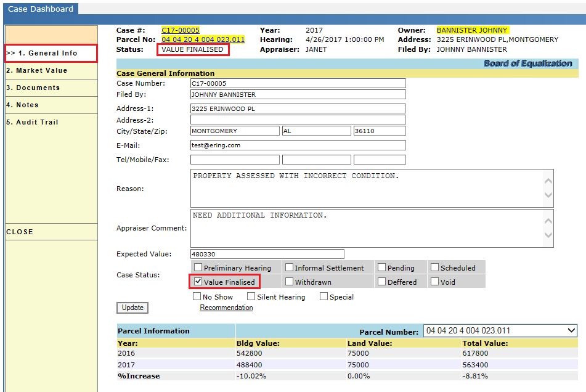The image size is (586, 392).
Task: Go to the 3. Documents section
Action: (51, 88)
